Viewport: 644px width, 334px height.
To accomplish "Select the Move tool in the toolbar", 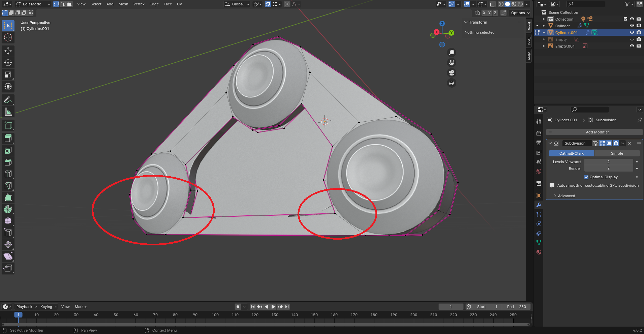I will [8, 51].
